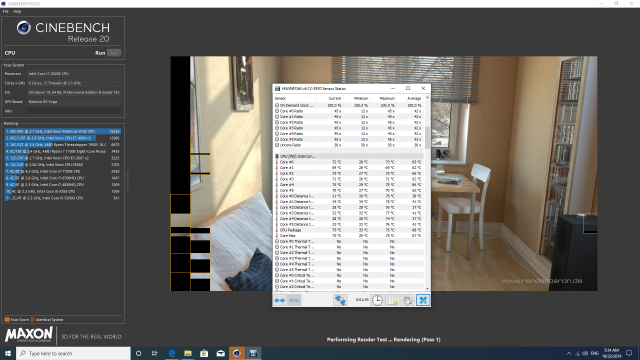Open Windows Start menu

(x=8, y=353)
